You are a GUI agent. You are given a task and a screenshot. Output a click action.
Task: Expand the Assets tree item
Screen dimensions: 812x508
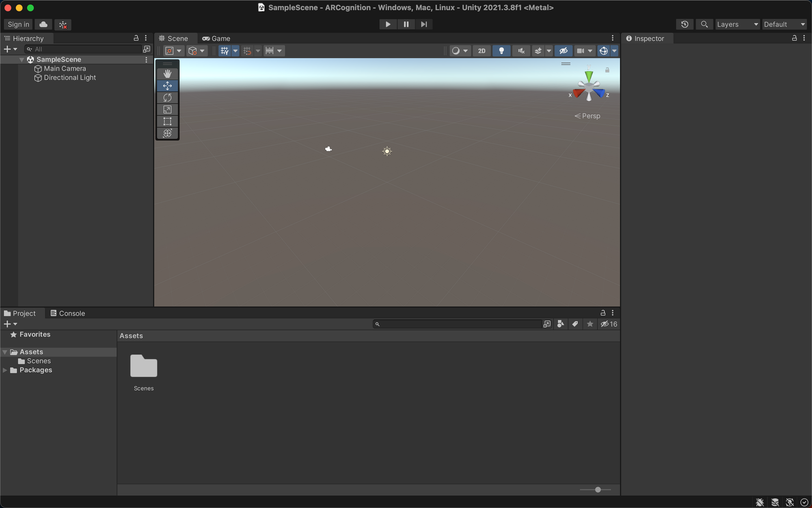5,352
